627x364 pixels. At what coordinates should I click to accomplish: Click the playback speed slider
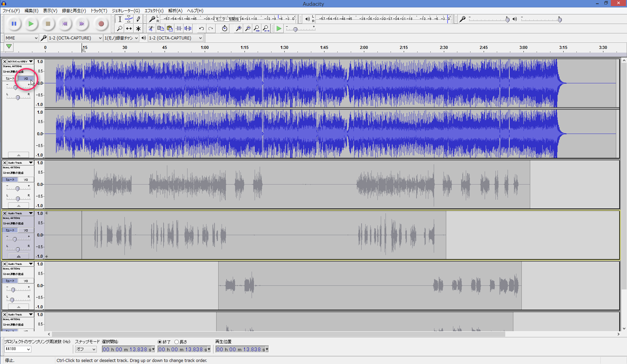click(301, 29)
